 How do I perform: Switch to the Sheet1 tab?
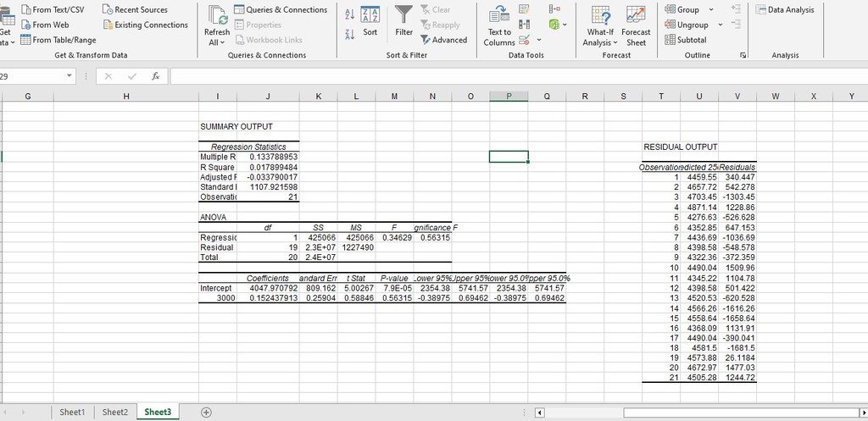pos(72,413)
